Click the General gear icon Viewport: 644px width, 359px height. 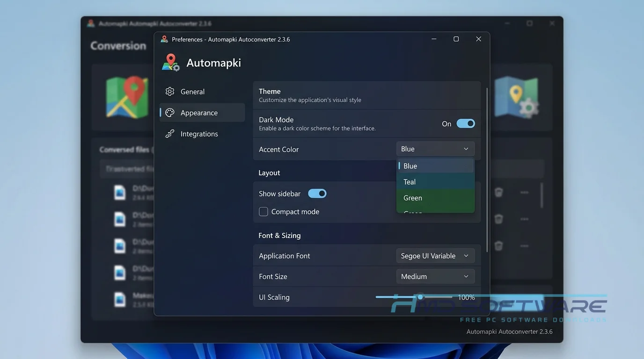coord(170,92)
